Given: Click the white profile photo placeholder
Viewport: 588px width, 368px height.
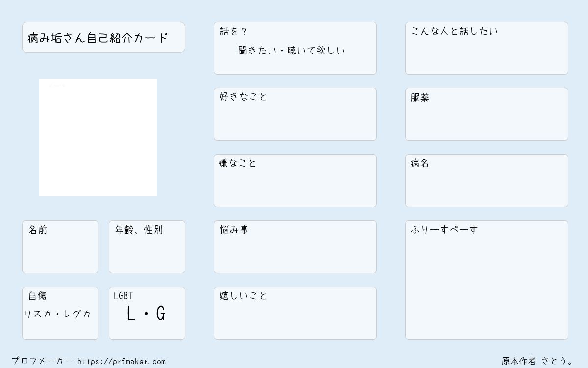Looking at the screenshot, I should point(98,137).
